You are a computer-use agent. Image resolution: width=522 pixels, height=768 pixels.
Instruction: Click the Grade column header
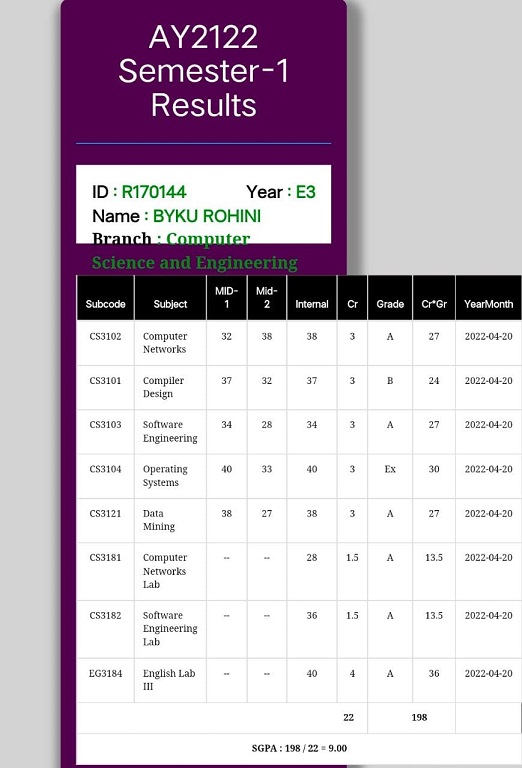click(390, 298)
